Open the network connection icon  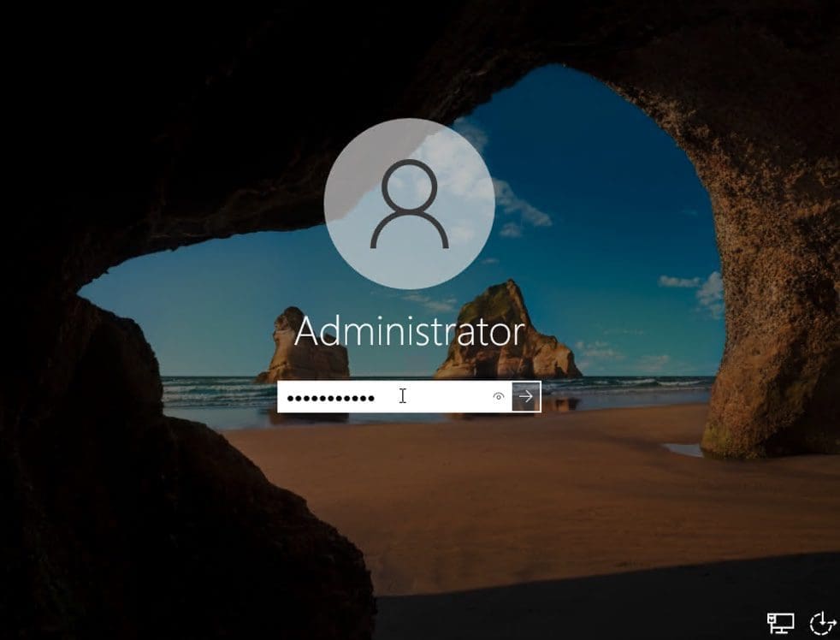pyautogui.click(x=780, y=623)
